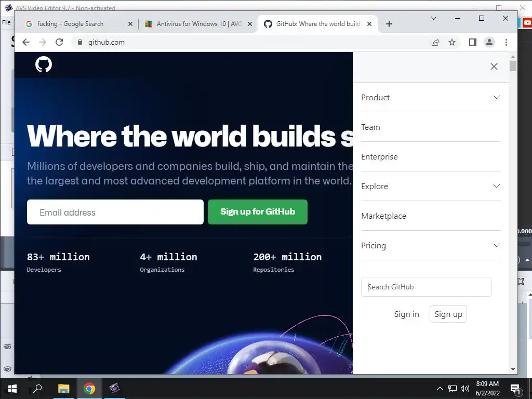The width and height of the screenshot is (532, 399).
Task: Show hidden system tray icons
Action: 440,389
